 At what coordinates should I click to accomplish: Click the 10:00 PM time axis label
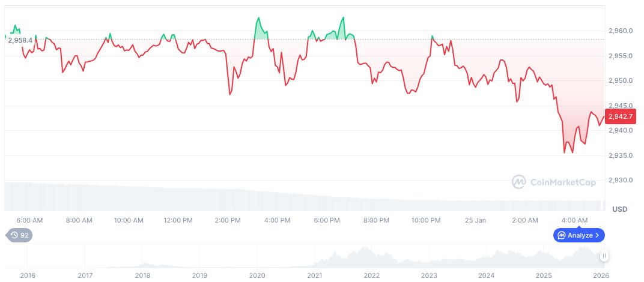coord(426,220)
